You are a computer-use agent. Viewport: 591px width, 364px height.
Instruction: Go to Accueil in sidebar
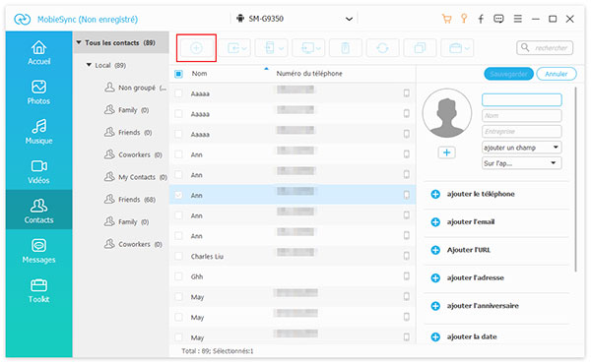click(x=38, y=53)
